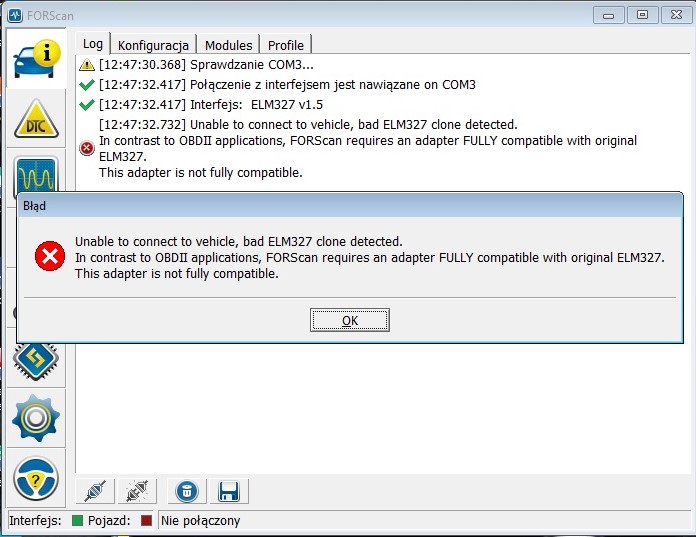Switch to the Profile tab
Screen dimensions: 696x537
coord(286,45)
